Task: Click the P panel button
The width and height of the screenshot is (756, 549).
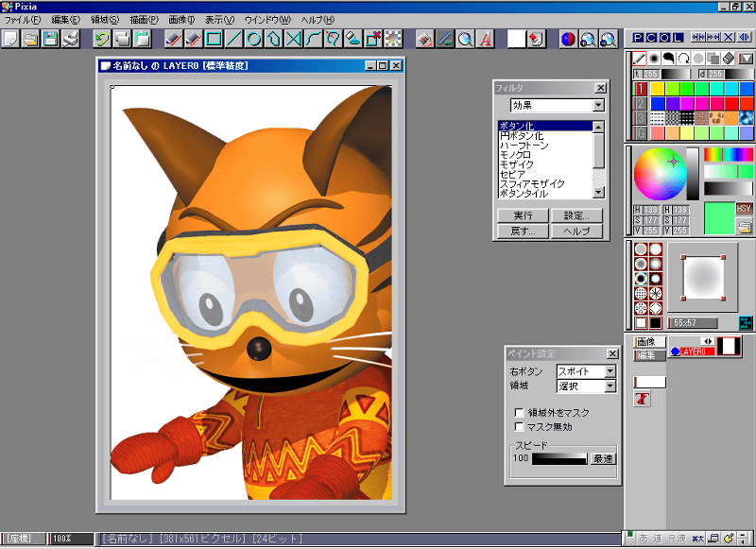Action: pos(638,38)
